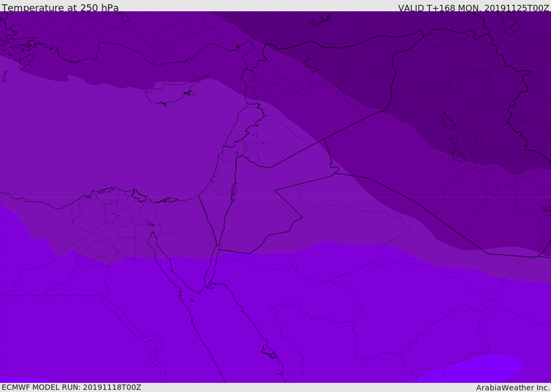The width and height of the screenshot is (551, 392).
Task: Click the 'ECMWF MODEL RUN: 20191118T00Z' text
Action: 72,387
